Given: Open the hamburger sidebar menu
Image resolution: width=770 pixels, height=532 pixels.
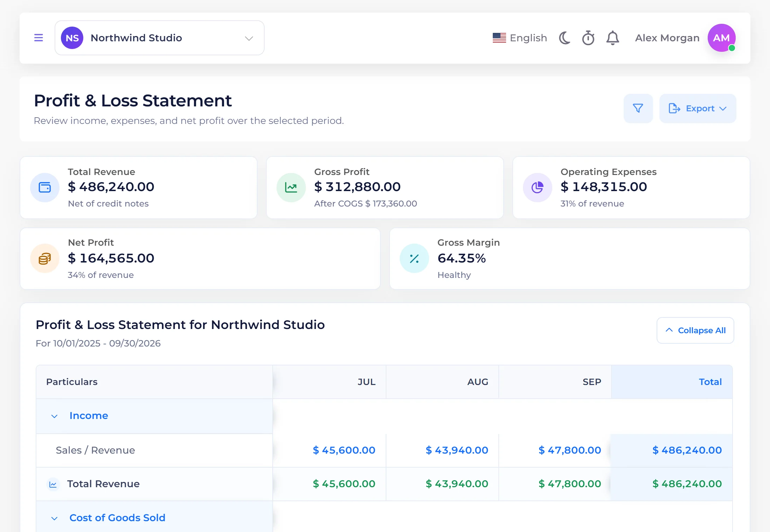Looking at the screenshot, I should click(x=38, y=38).
